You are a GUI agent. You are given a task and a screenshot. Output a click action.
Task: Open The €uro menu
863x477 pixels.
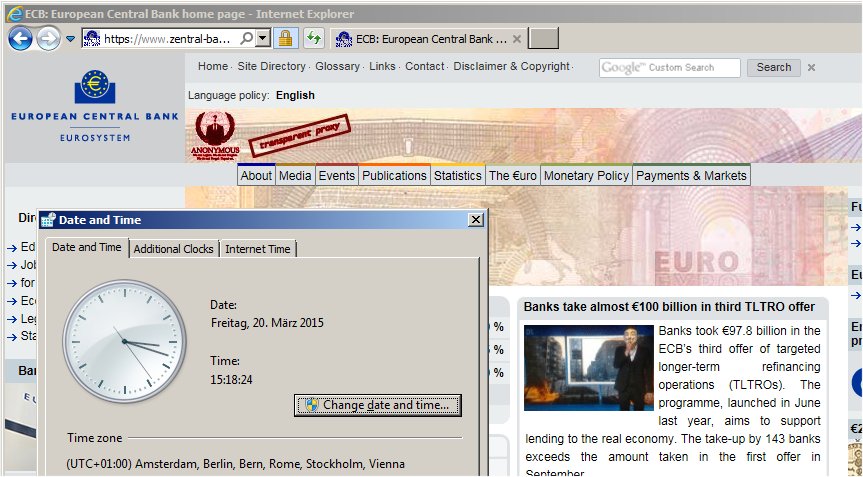click(512, 176)
